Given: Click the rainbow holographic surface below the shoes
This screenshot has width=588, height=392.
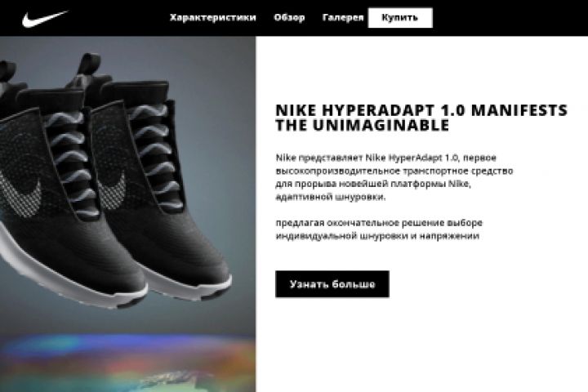Looking at the screenshot, I should (x=127, y=362).
